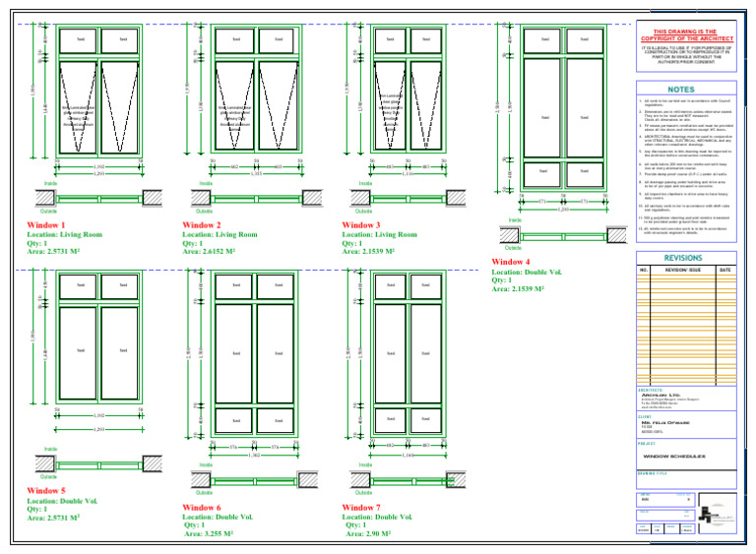
Task: Click the 'Outside' label below Window 3 plan
Action: 363,212
